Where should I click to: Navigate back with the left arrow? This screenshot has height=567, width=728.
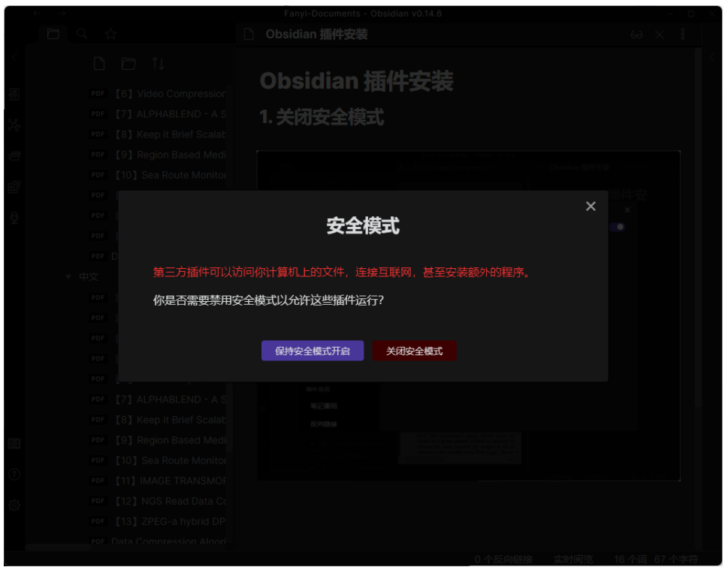37,14
